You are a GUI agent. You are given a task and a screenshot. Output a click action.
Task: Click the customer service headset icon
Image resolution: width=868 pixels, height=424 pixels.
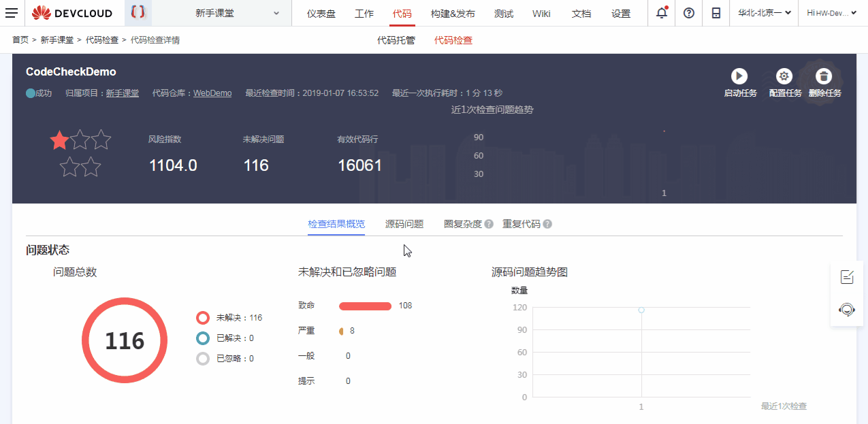tap(846, 310)
